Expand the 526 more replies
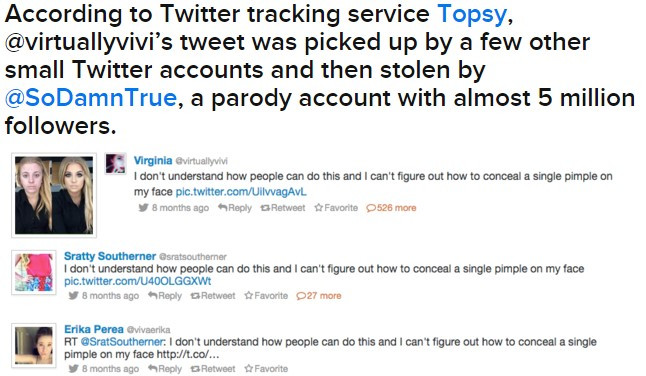Screen dimensions: 646x376 point(391,208)
